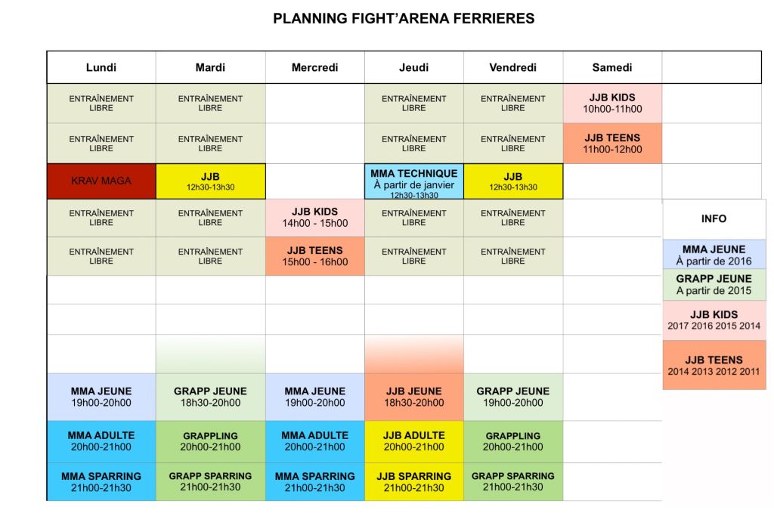Select Mercredi MMA SPARRING 21h00-21h30 cell
This screenshot has height=532, width=774.
tap(315, 481)
